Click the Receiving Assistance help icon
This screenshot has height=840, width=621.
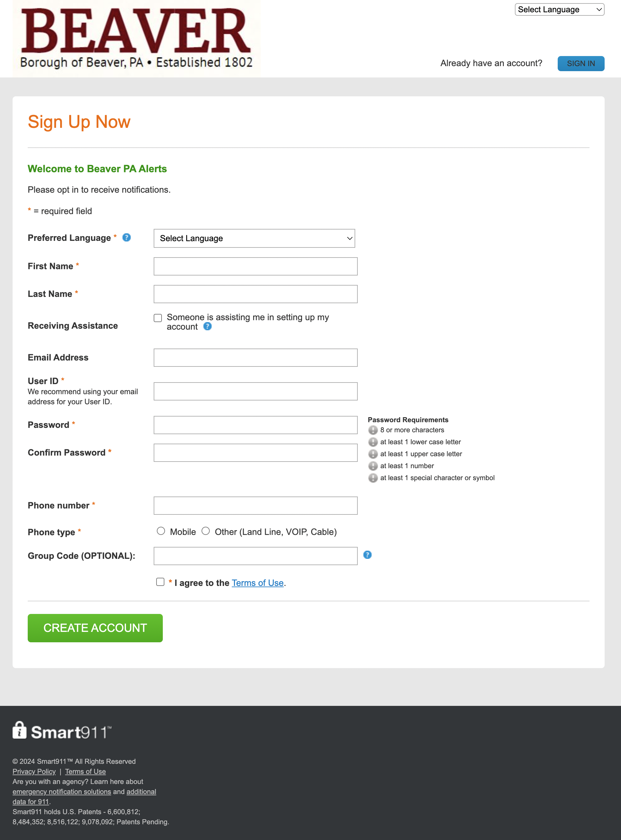click(x=208, y=326)
